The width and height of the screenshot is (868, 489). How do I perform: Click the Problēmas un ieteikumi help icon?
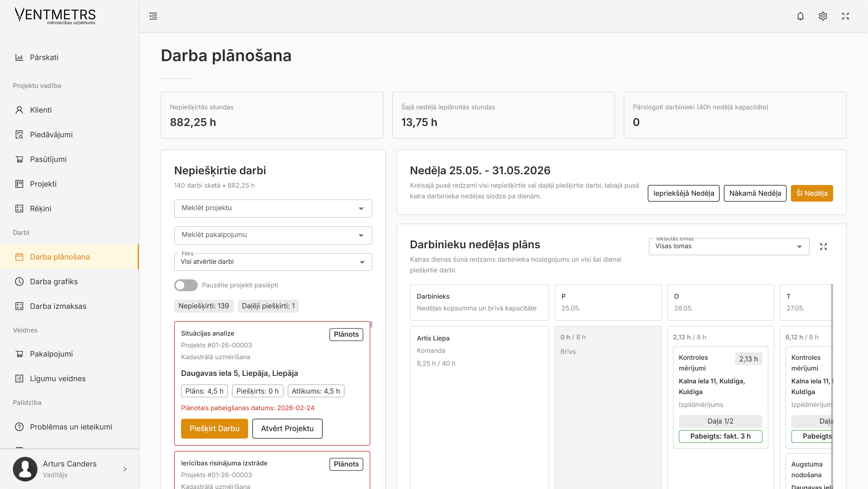(x=19, y=427)
